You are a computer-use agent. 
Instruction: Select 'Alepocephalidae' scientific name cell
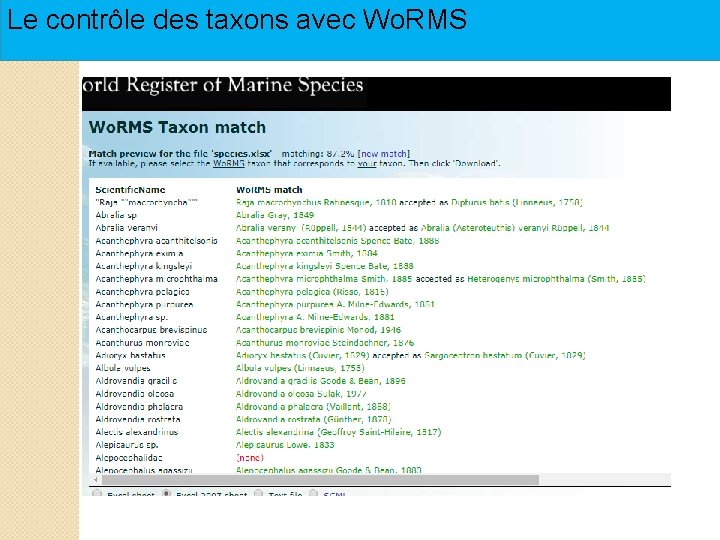point(129,458)
